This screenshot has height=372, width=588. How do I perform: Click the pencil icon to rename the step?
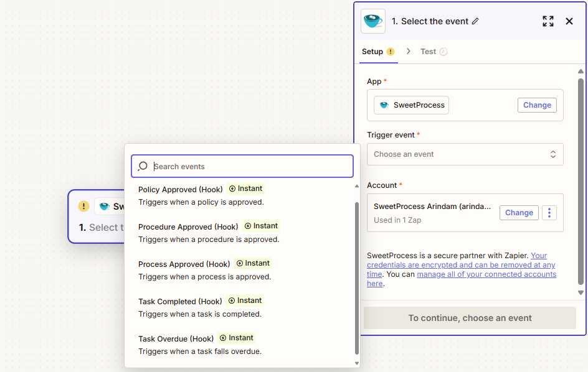pyautogui.click(x=475, y=21)
